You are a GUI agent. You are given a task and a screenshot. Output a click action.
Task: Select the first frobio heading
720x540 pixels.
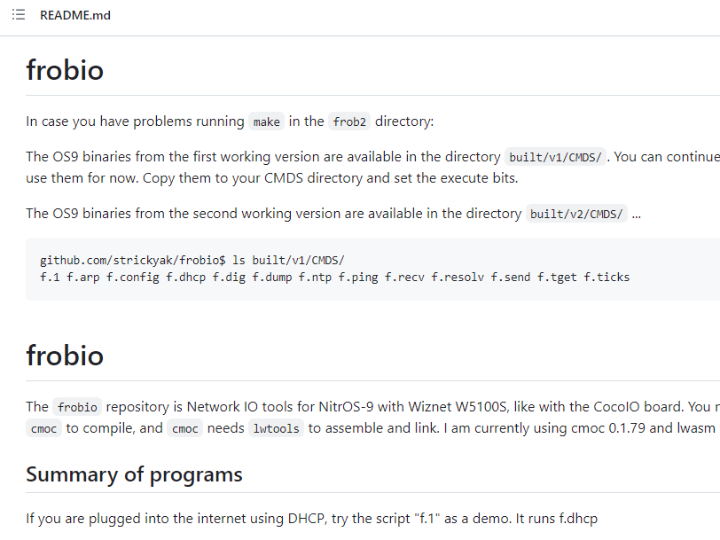tap(65, 70)
